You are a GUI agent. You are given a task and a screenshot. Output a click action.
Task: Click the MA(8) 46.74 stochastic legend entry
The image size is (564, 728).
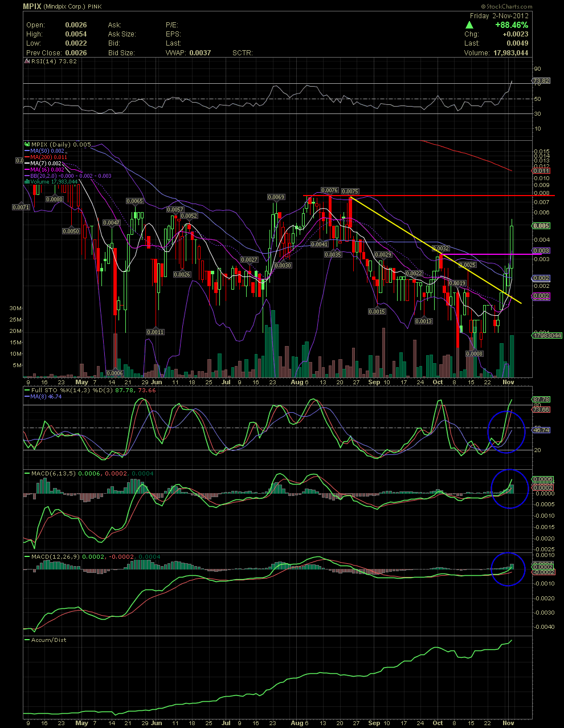pos(44,396)
